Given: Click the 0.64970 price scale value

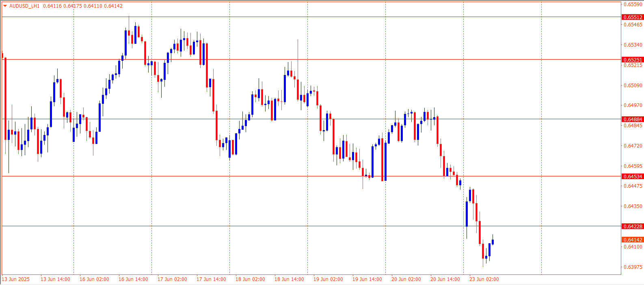Looking at the screenshot, I should 633,105.
